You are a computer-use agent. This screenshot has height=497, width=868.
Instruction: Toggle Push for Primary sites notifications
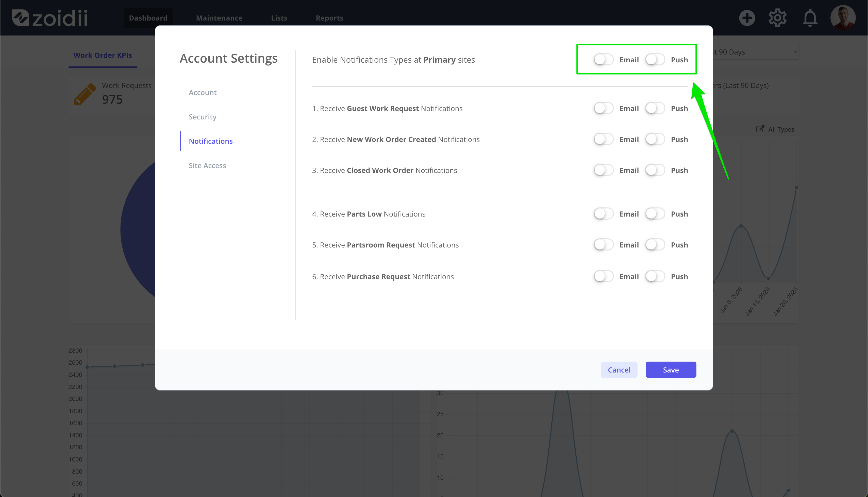[x=655, y=59]
